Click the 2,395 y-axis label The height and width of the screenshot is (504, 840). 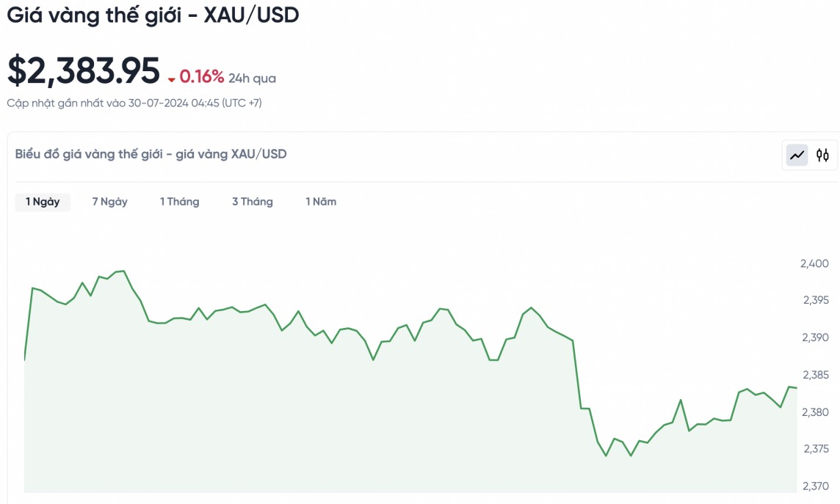[814, 300]
